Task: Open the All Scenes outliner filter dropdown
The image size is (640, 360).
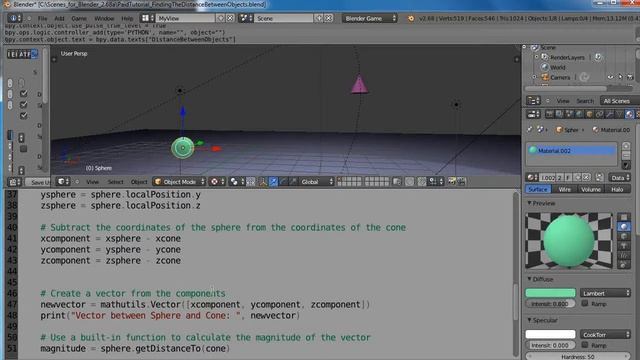Action: [x=619, y=101]
